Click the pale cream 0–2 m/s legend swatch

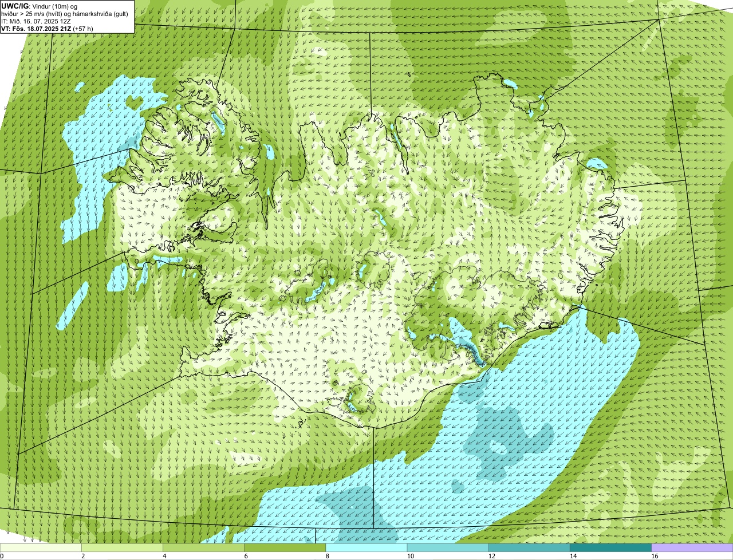pos(41,547)
